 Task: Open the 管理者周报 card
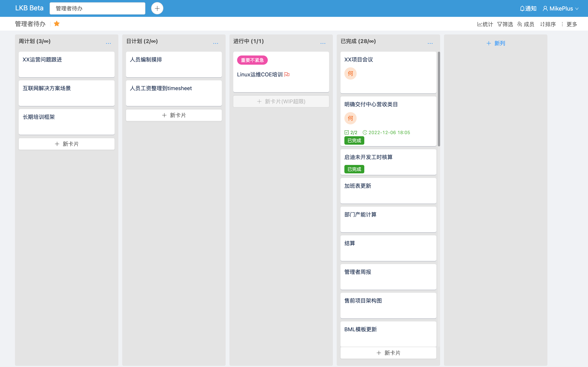[388, 277]
